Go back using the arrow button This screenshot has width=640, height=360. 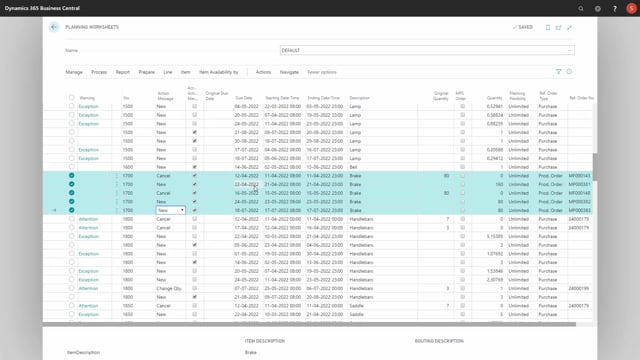[x=54, y=27]
